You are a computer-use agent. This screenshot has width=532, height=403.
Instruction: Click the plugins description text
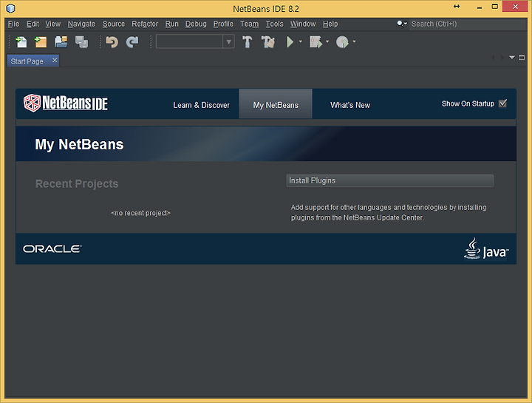click(389, 212)
